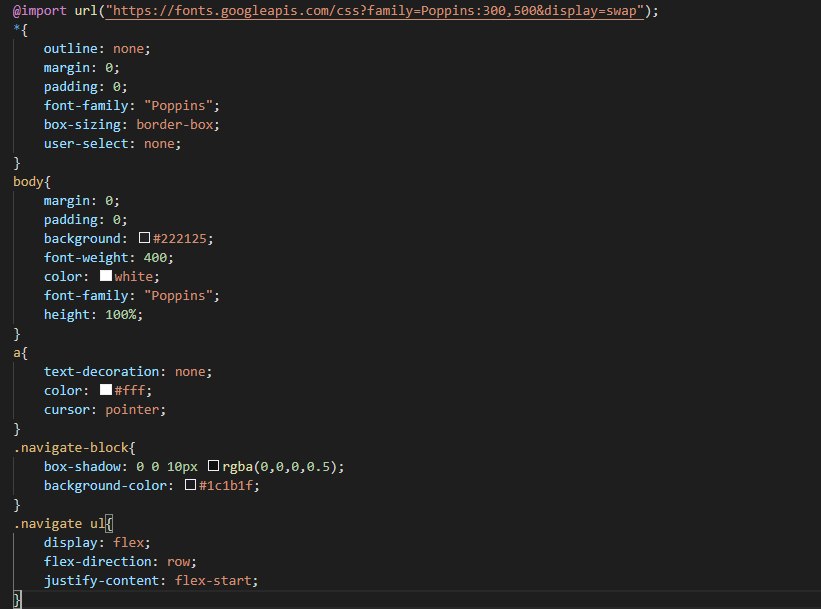The width and height of the screenshot is (821, 609).
Task: Click the 'user-select' value 'none'
Action: click(x=159, y=143)
